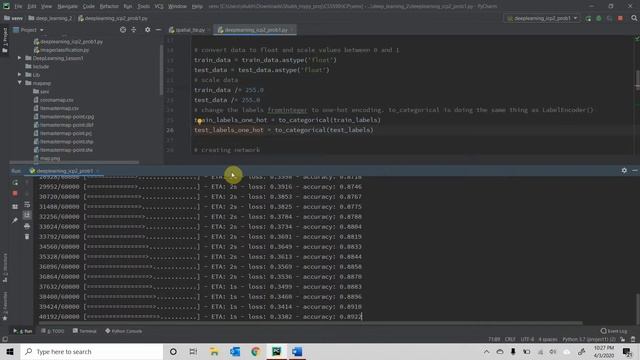Click the editor vertical scrollbar
The image size is (640, 360).
click(637, 80)
